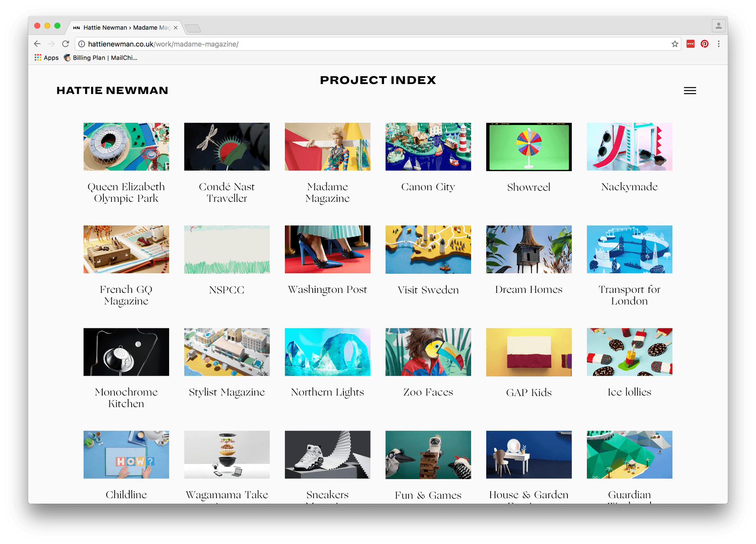Open the Nackymade sunglasses thumbnail
The width and height of the screenshot is (756, 544).
pos(629,146)
